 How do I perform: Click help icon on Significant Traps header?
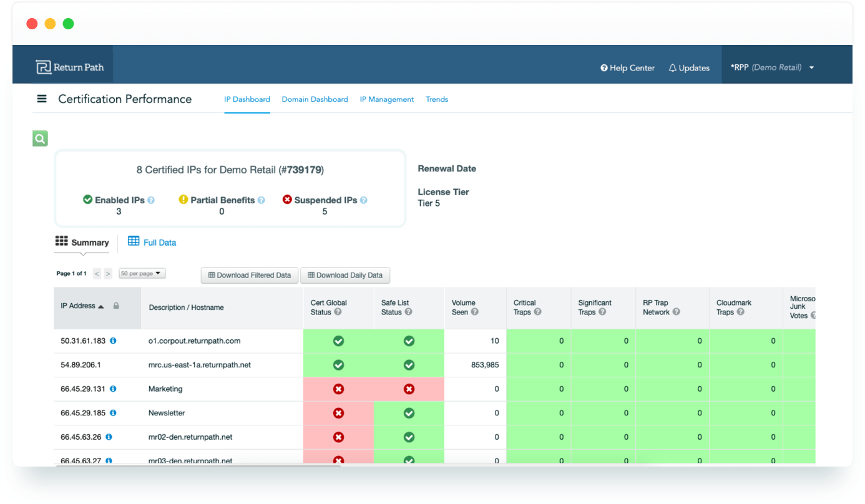tap(602, 312)
